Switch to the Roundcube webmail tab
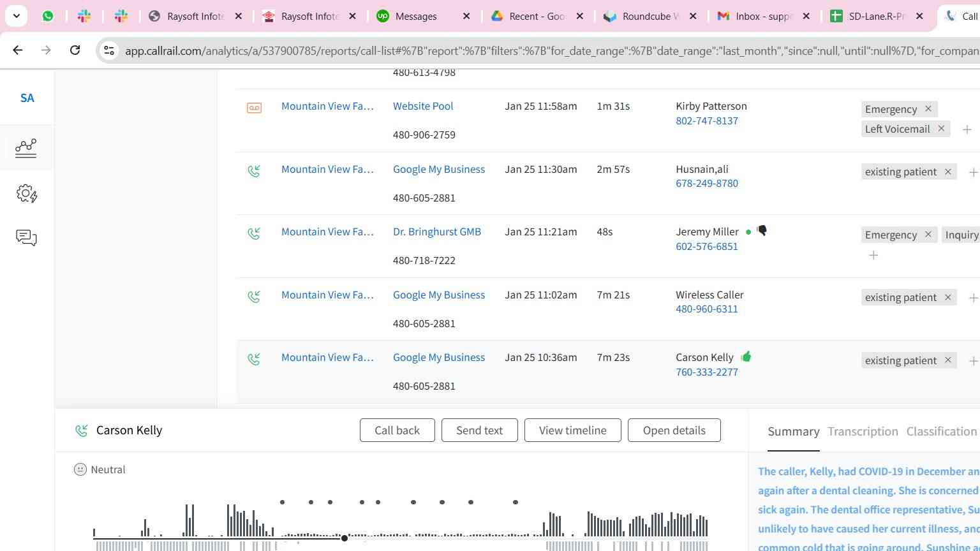This screenshot has width=980, height=551. pyautogui.click(x=650, y=16)
